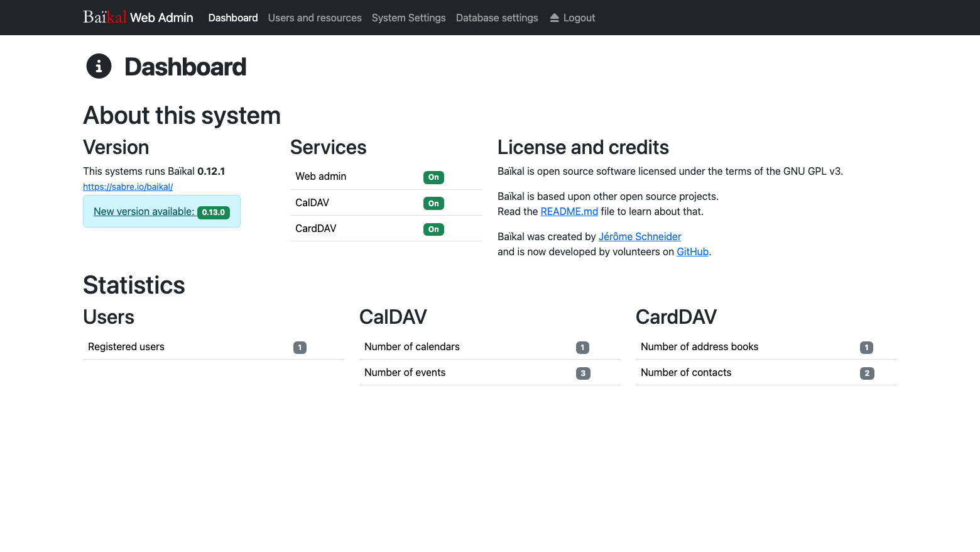Click the Statistics heading
This screenshot has height=552, width=980.
click(x=134, y=285)
